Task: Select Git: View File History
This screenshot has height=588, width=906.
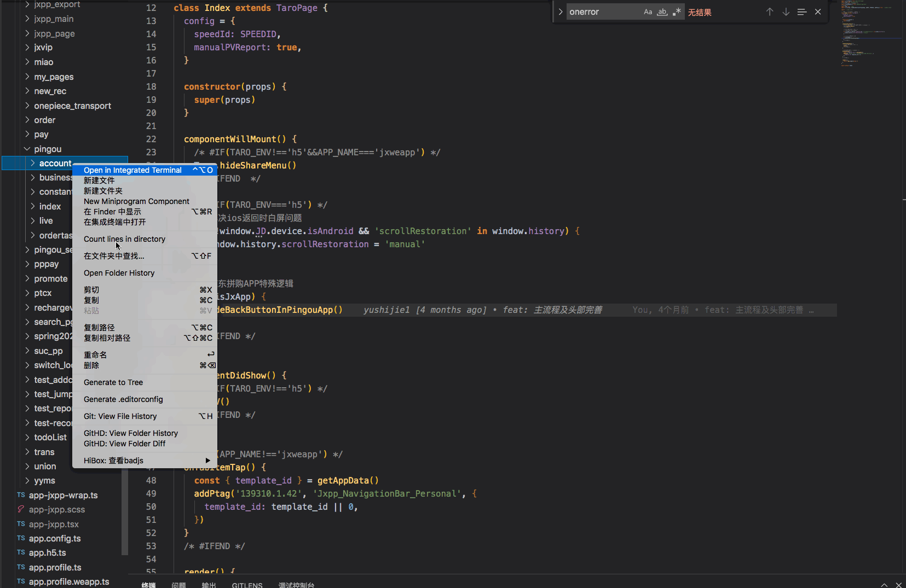Action: [x=145, y=416]
